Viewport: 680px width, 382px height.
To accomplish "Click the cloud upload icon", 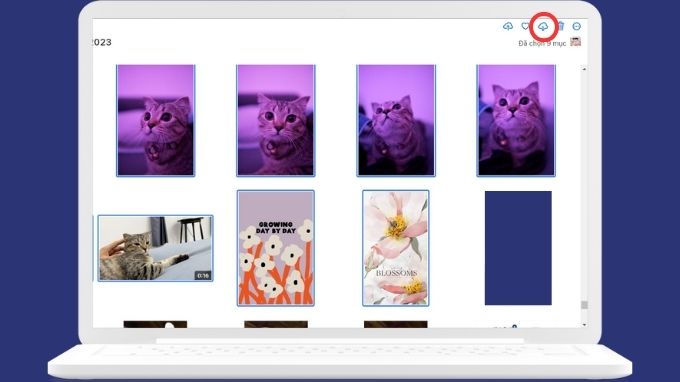I will click(x=508, y=26).
